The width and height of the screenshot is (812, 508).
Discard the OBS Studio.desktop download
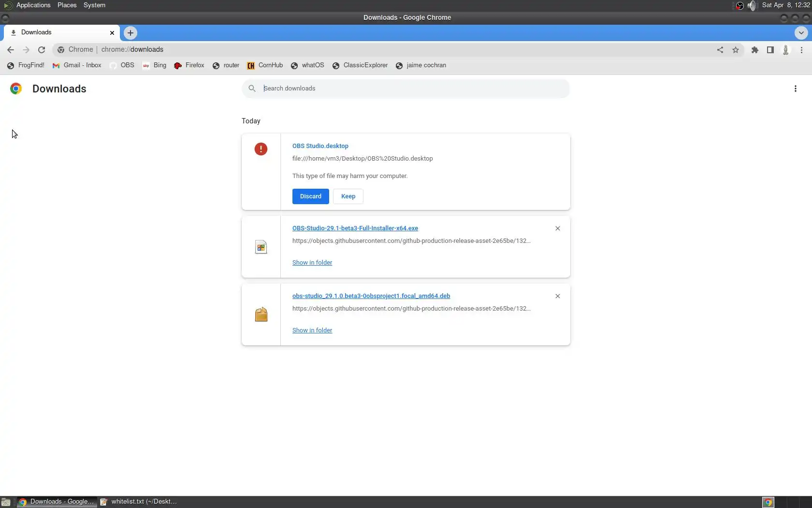pyautogui.click(x=311, y=196)
